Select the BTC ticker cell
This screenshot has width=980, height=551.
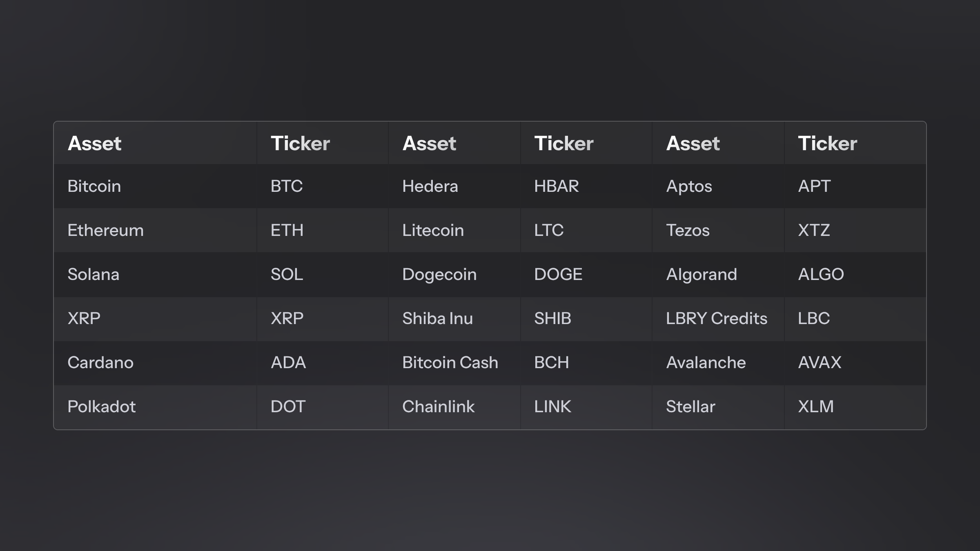[x=287, y=186]
